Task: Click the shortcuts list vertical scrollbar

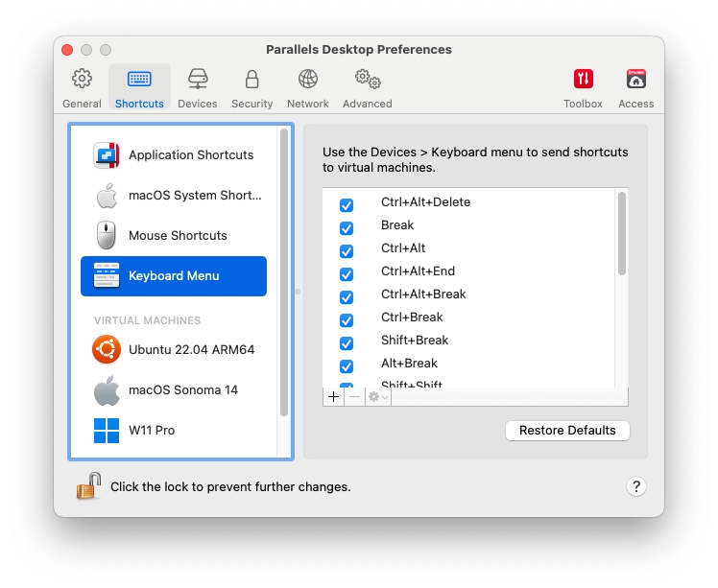Action: tap(622, 235)
